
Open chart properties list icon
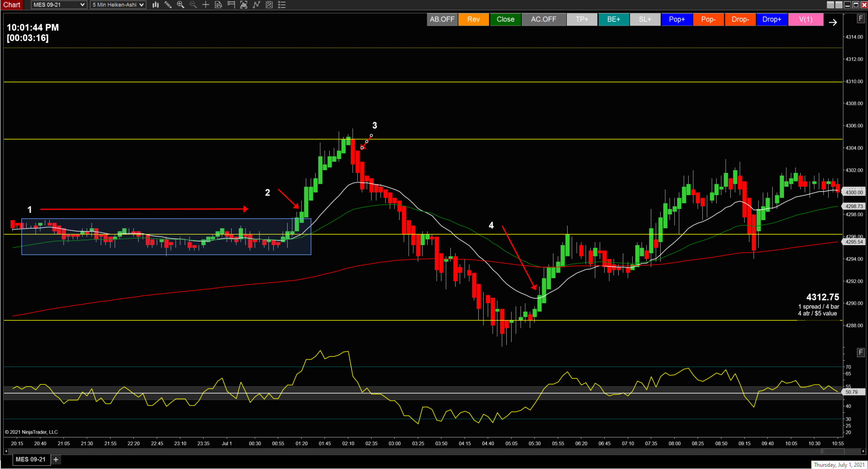pyautogui.click(x=282, y=5)
